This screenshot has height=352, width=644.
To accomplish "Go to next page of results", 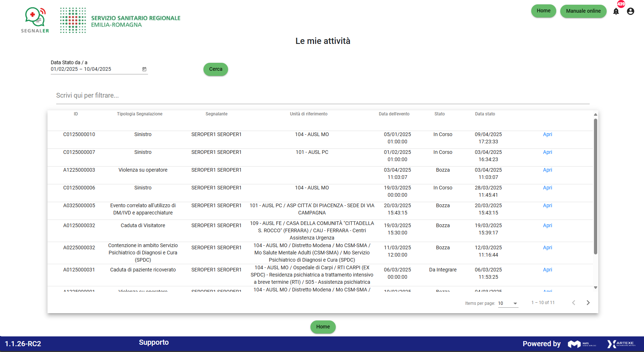I will tap(588, 303).
